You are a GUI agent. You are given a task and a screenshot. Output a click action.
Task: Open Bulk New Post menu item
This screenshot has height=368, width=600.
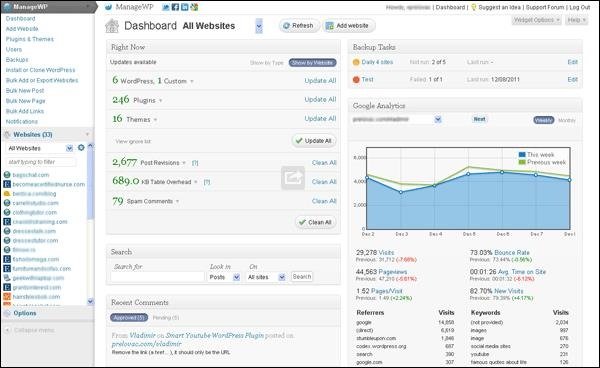pos(25,91)
